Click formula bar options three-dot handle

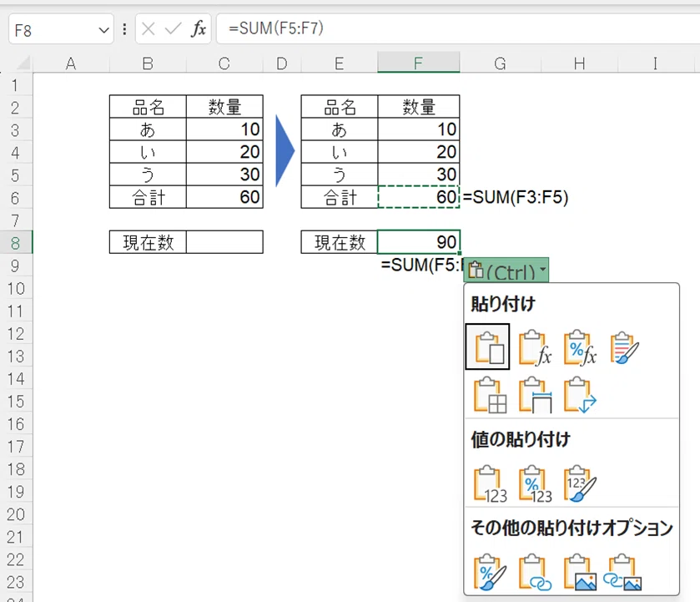pyautogui.click(x=124, y=29)
